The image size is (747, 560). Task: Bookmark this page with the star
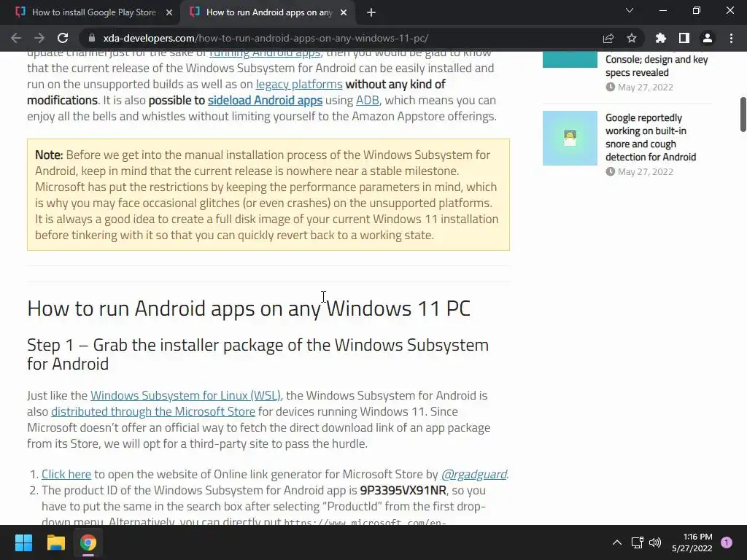(x=632, y=38)
